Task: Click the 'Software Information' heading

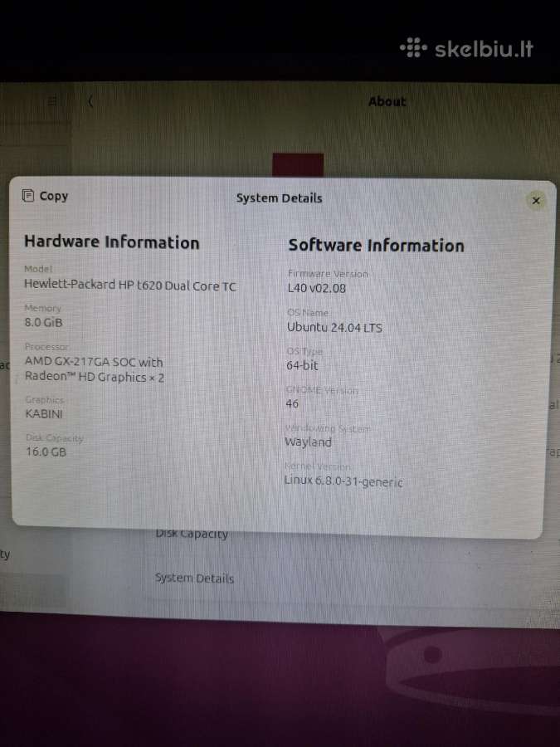Action: [376, 246]
